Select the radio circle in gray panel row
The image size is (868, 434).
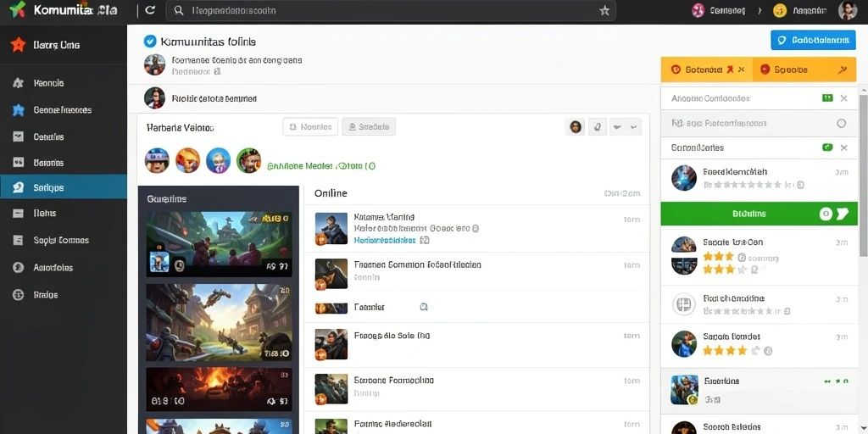pyautogui.click(x=842, y=124)
